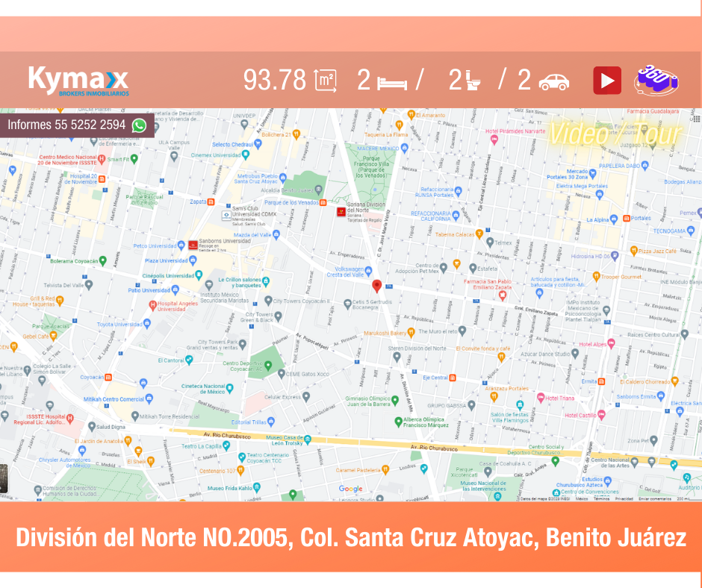
Task: Open the Pizza Jazz Café marker
Action: 633,250
